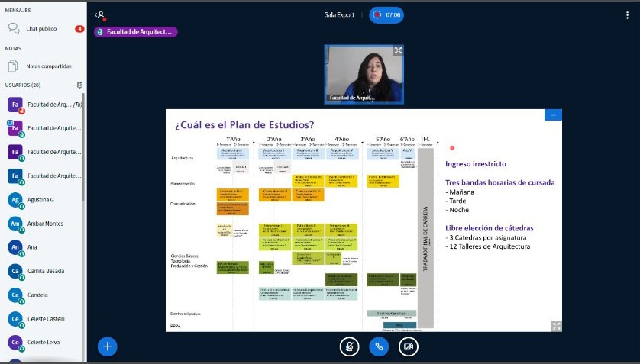The width and height of the screenshot is (640, 364).
Task: Click the avatar icon for Camila Besada
Action: [x=15, y=271]
